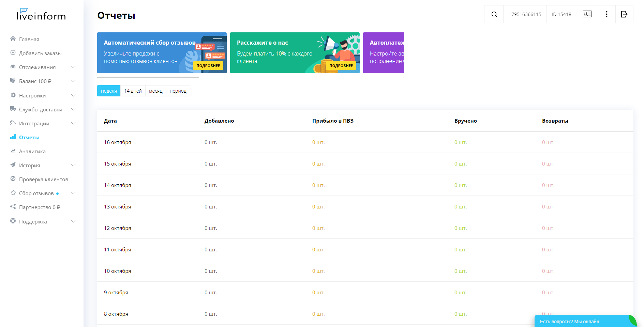The image size is (644, 327).
Task: Click the bar chart icon for Отчеты
Action: [13, 137]
